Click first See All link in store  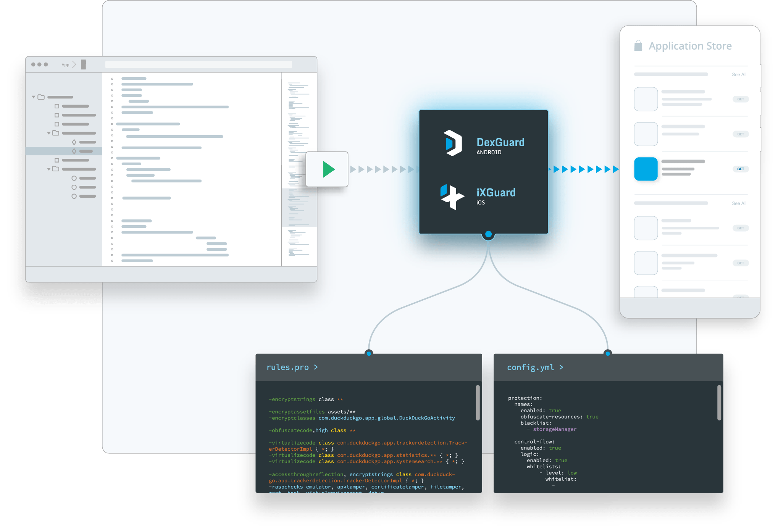[x=739, y=74]
